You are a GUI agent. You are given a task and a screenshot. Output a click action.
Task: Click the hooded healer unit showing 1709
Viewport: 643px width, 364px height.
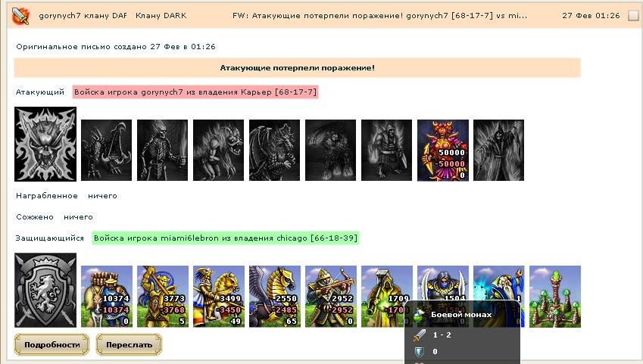coord(387,297)
